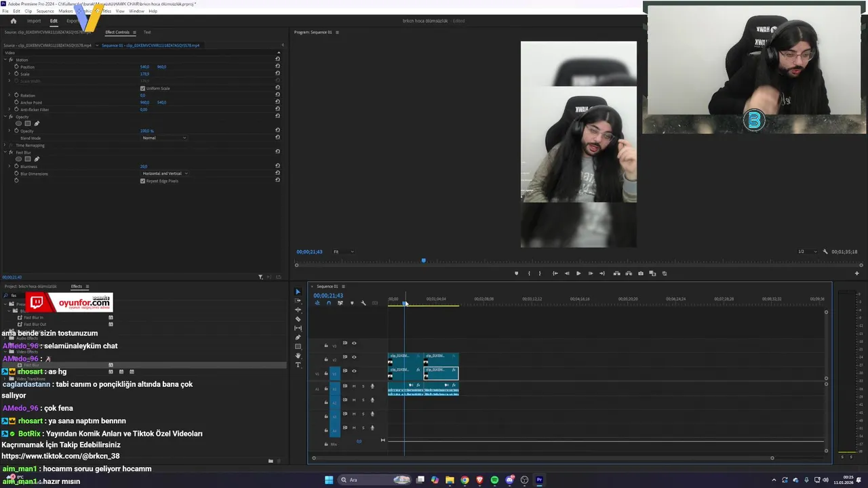Reset the Position parameter
868x488 pixels.
coord(277,66)
